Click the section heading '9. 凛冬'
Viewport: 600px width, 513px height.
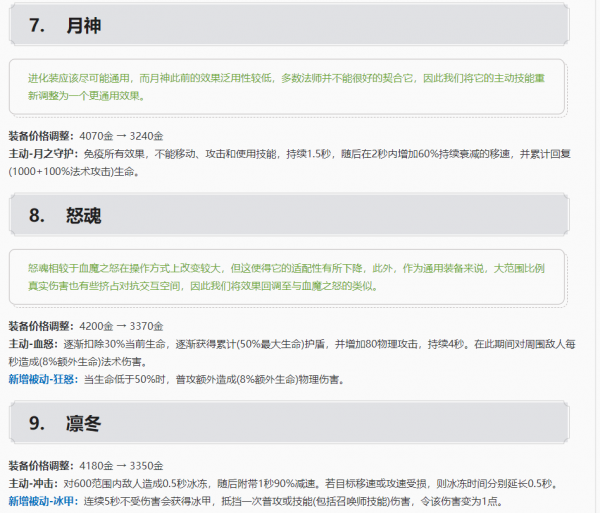(x=65, y=423)
